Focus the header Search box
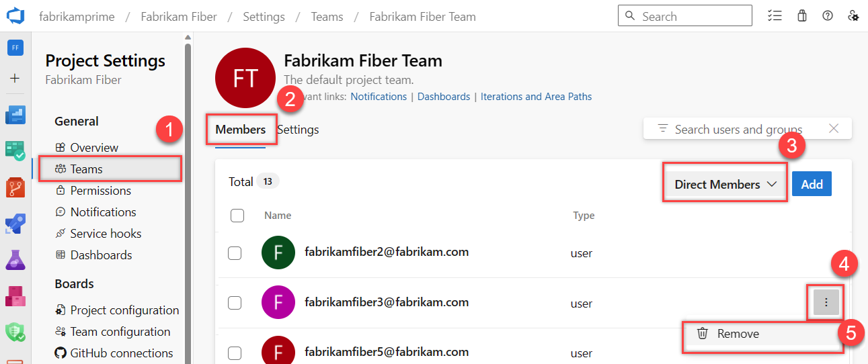Screen dimensions: 868x364 click(x=685, y=15)
